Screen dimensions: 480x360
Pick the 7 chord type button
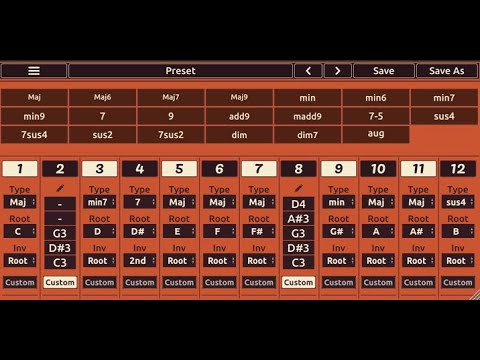pos(102,116)
